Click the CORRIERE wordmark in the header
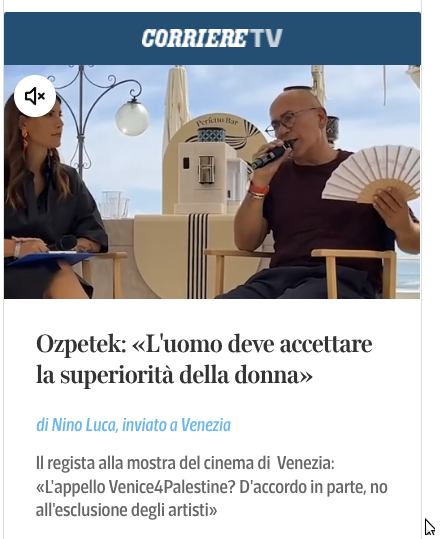Viewport: 442px width, 539px height. point(194,38)
